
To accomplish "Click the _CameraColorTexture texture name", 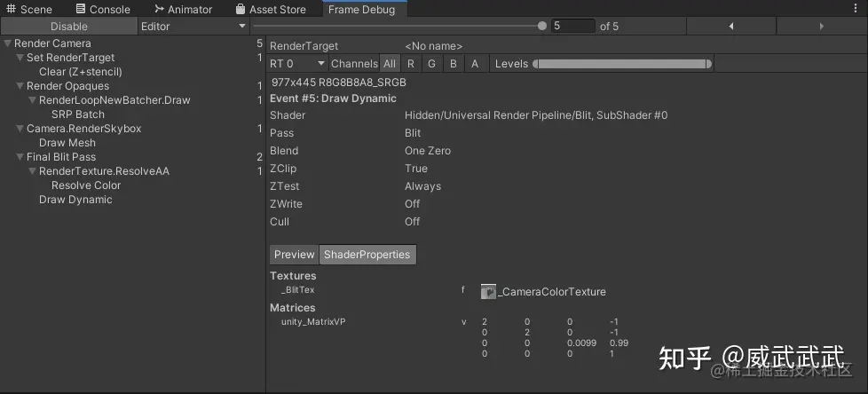I will pyautogui.click(x=552, y=292).
